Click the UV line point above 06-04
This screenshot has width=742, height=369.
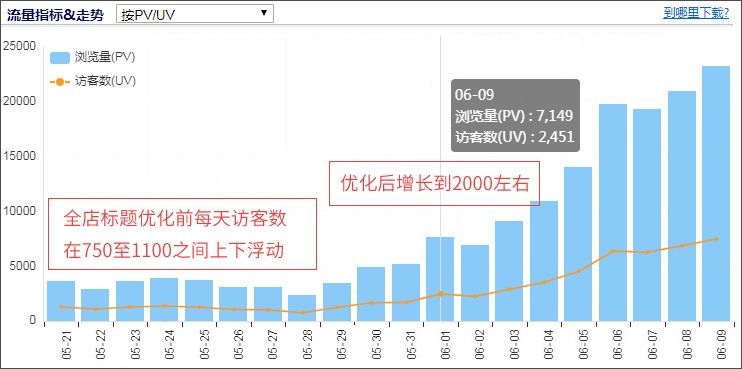click(x=544, y=282)
